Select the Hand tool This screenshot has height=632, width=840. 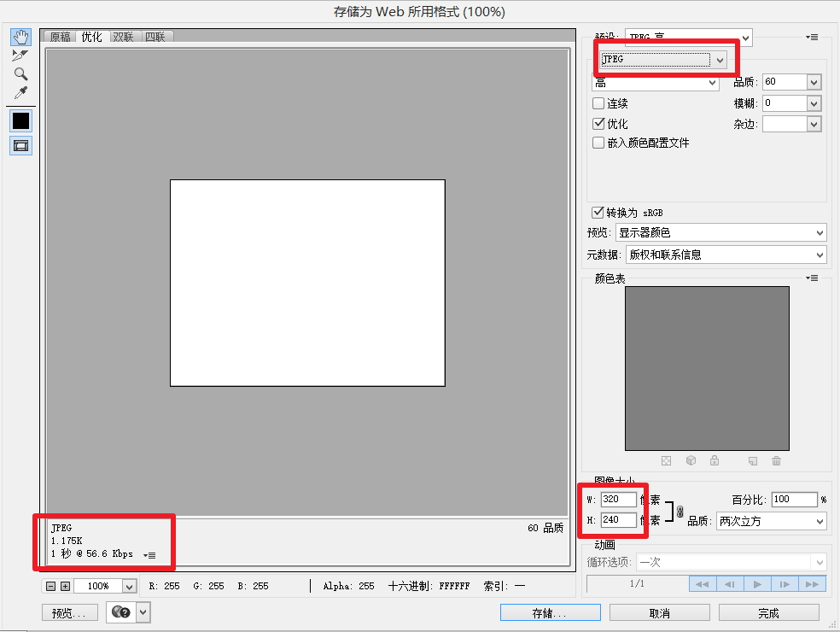point(20,37)
